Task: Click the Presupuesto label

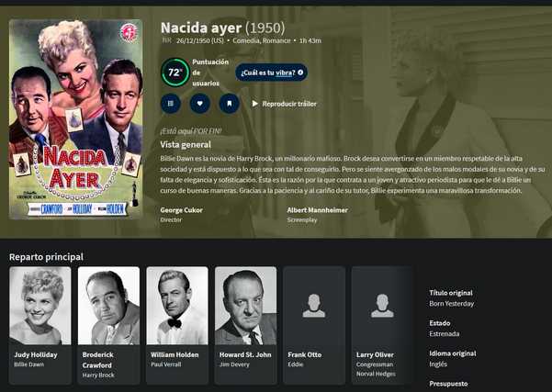Action: tap(448, 384)
